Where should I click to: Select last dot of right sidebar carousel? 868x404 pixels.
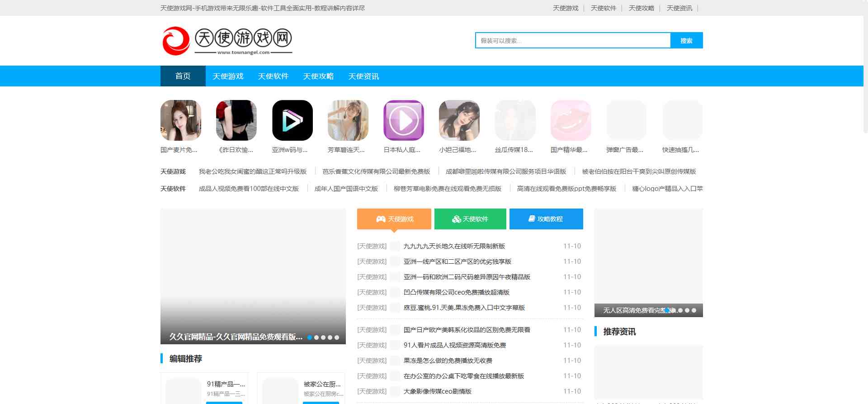[694, 310]
